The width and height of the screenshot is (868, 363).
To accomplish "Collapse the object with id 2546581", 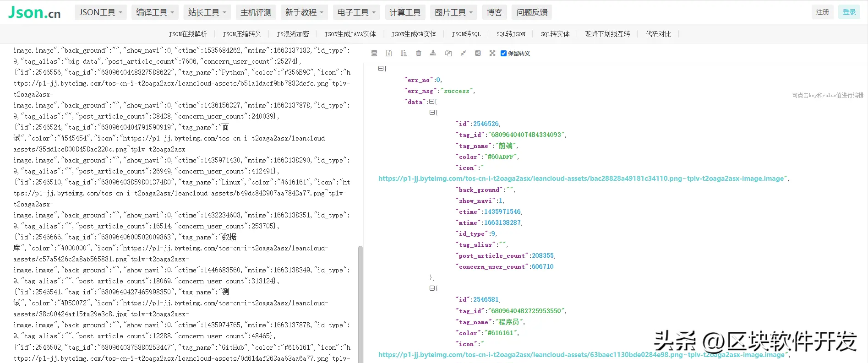I will coord(432,288).
